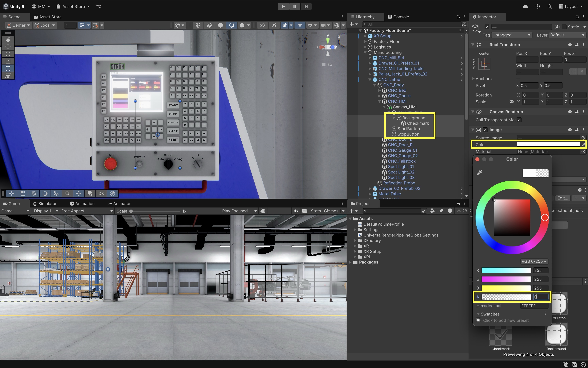588x368 pixels.
Task: Click the Step frame button
Action: coord(306,7)
